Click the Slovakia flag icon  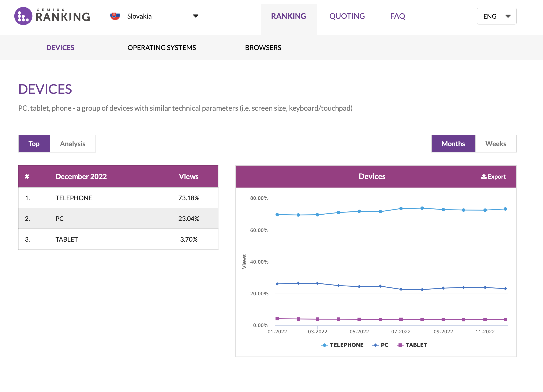tap(115, 16)
